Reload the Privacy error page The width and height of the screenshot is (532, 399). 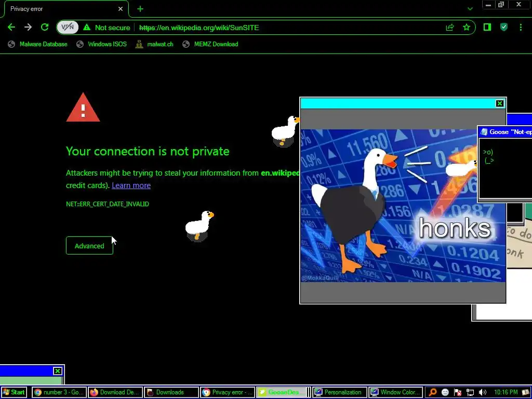point(45,28)
